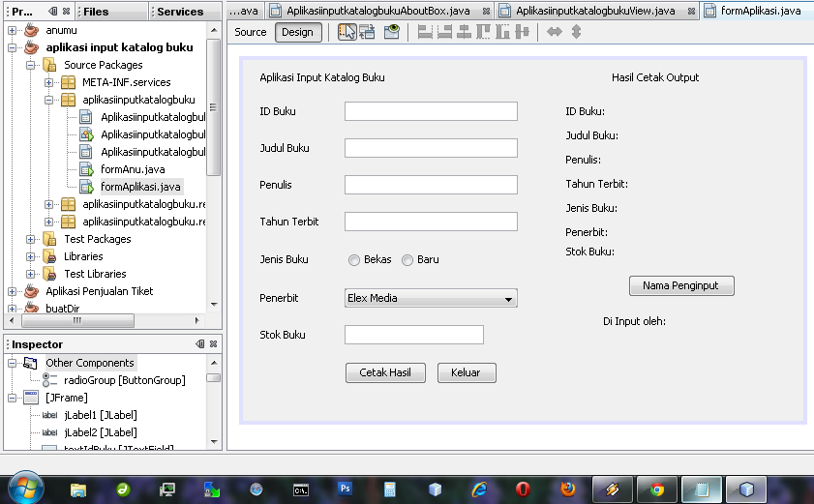Viewport: 814px width, 504px height.
Task: Launch Opera browser from taskbar
Action: [x=523, y=489]
